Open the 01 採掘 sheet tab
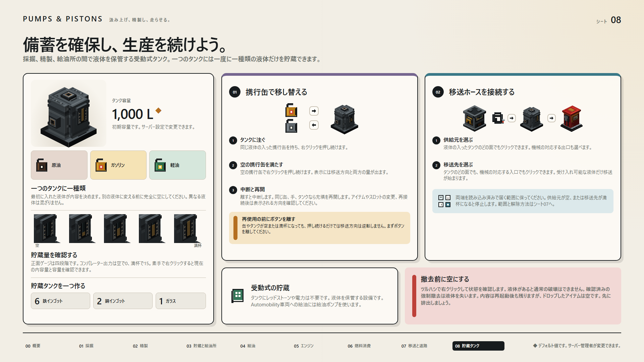The height and width of the screenshot is (362, 644). click(86, 346)
